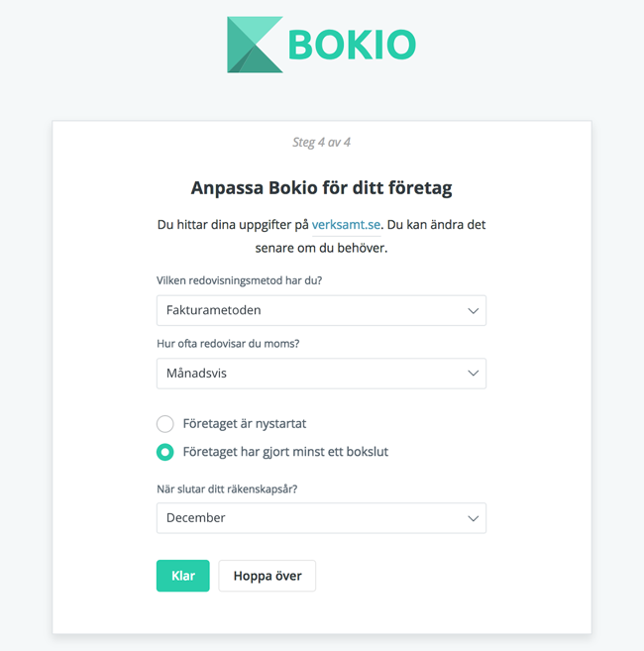The image size is (644, 651).
Task: Click the 'Vilken redovisningsmetod har du?' label
Action: [239, 280]
